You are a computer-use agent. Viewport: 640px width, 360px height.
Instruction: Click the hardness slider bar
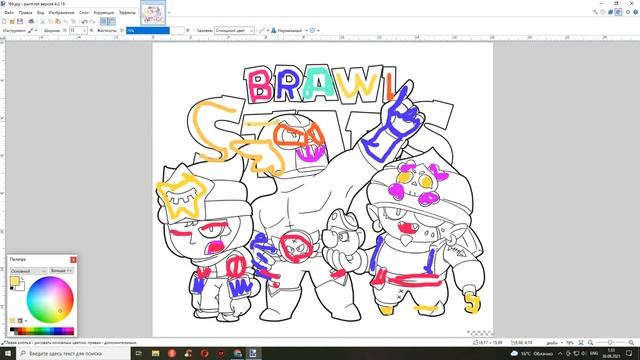point(155,31)
